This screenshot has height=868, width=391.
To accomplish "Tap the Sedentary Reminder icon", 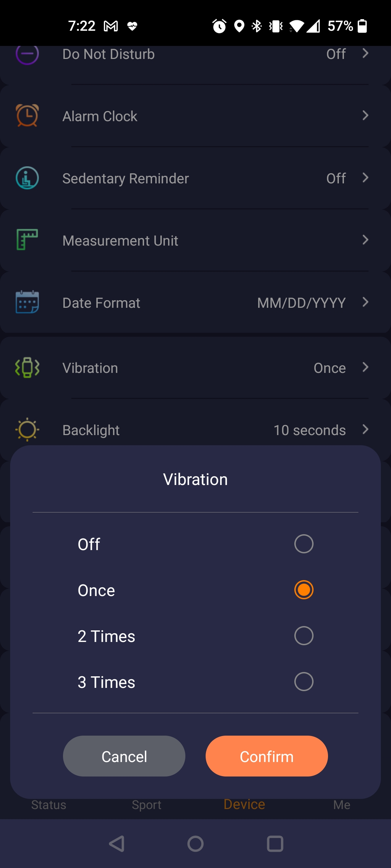I will click(x=27, y=178).
